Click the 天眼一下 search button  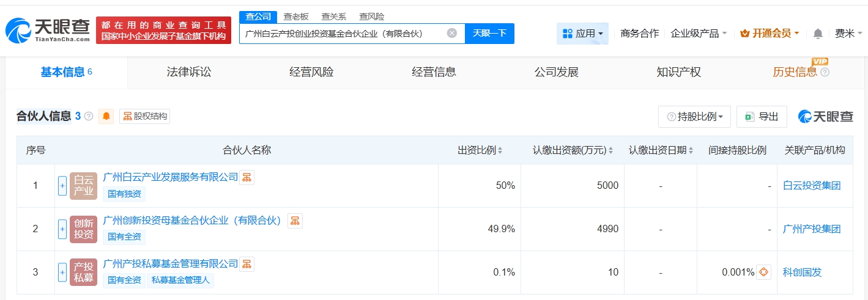coord(489,33)
